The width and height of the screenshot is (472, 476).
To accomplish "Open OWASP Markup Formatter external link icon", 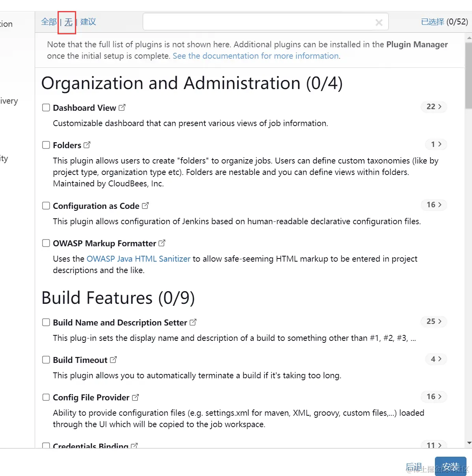I will click(162, 243).
